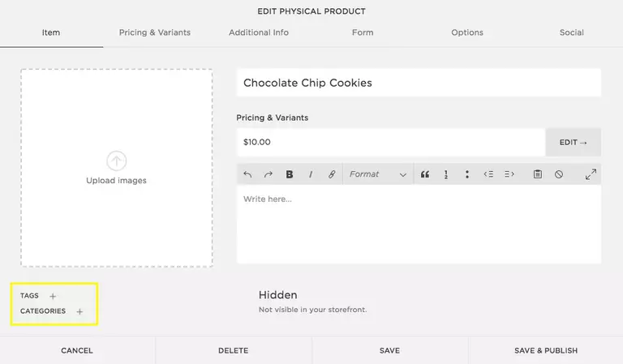Click the remove formatting icon
Image resolution: width=623 pixels, height=364 pixels.
click(x=559, y=174)
